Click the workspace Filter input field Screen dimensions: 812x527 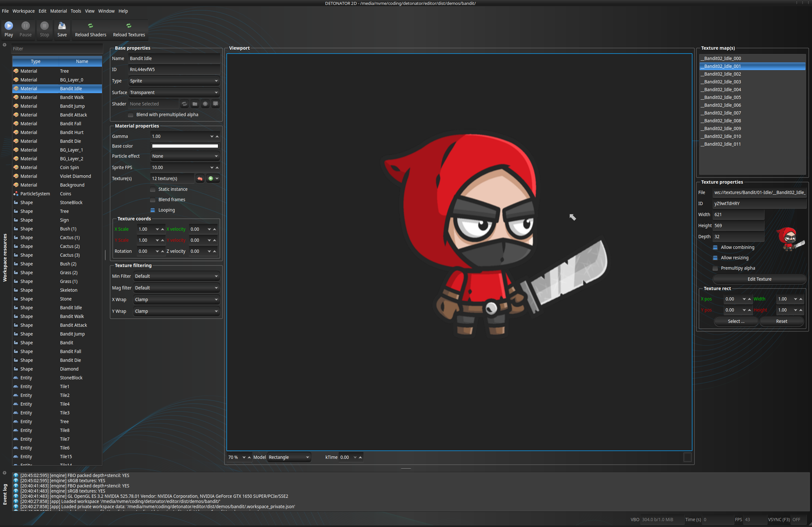coord(57,49)
